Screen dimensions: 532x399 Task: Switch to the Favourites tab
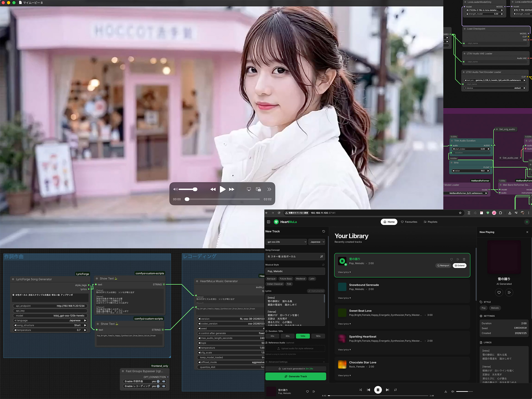(x=409, y=222)
